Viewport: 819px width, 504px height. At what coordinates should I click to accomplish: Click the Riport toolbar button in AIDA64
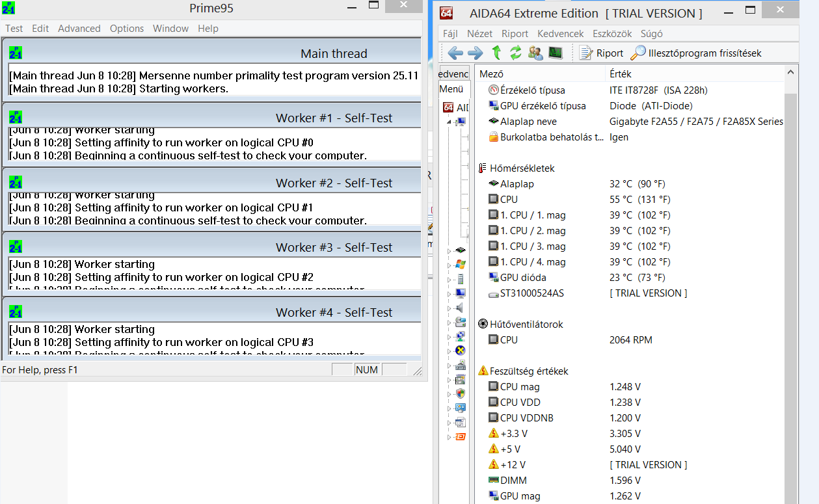[602, 53]
